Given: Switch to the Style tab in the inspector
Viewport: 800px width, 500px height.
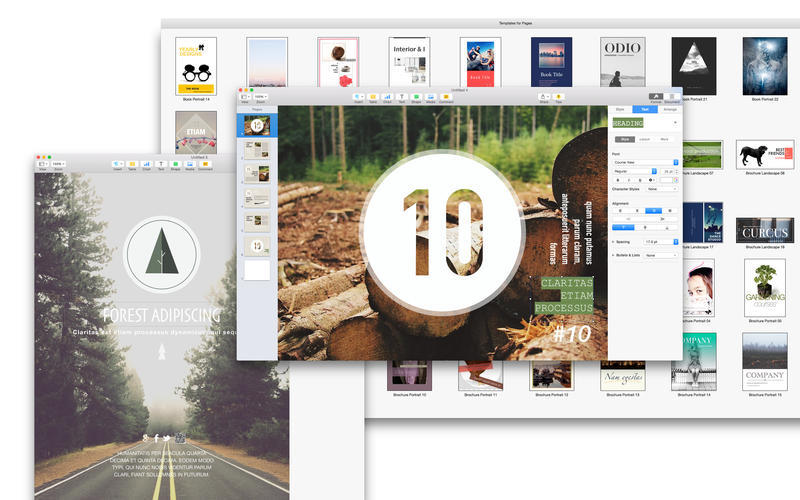Looking at the screenshot, I should [620, 108].
